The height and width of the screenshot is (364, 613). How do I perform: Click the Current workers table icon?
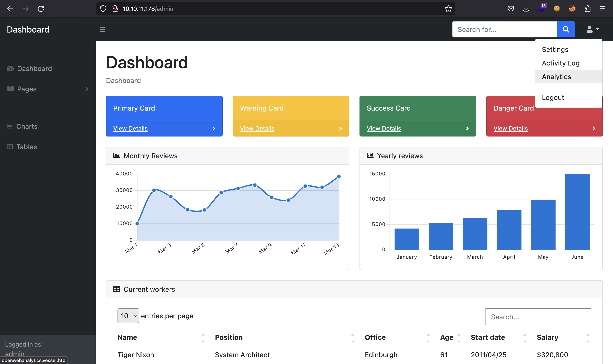point(116,289)
